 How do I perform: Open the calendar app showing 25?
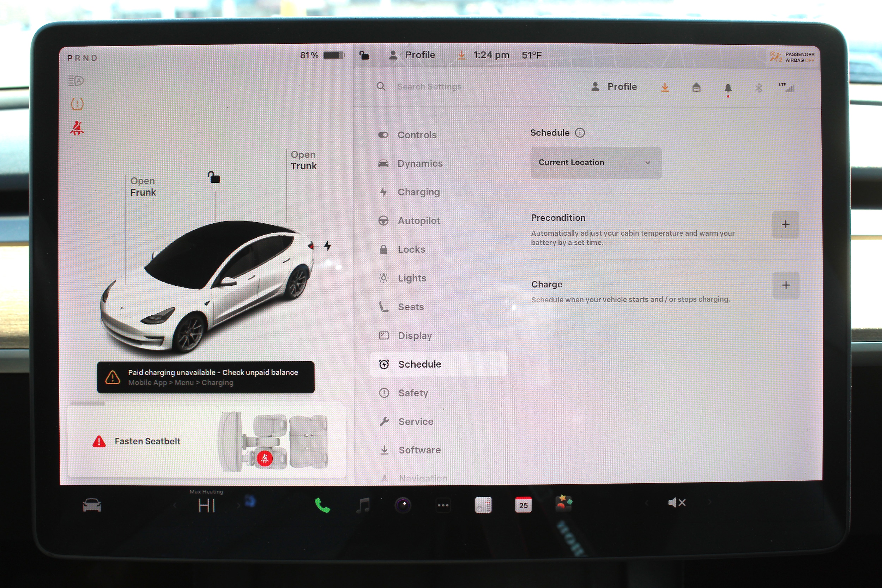523,505
